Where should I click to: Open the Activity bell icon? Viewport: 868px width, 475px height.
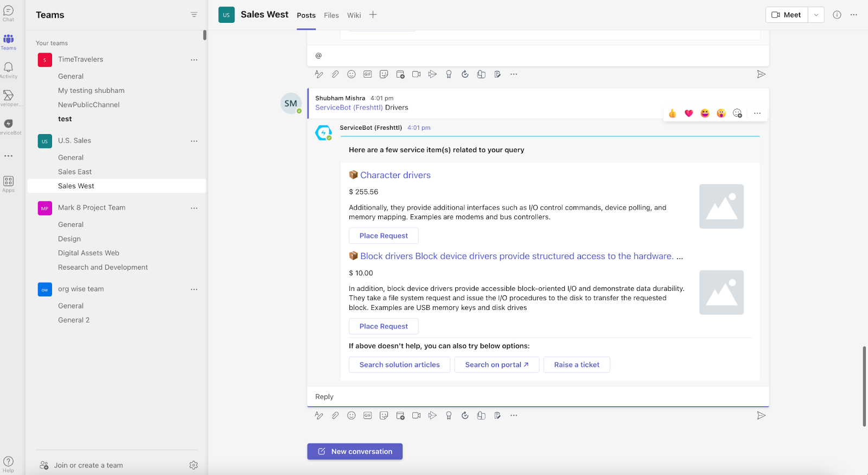(x=9, y=70)
